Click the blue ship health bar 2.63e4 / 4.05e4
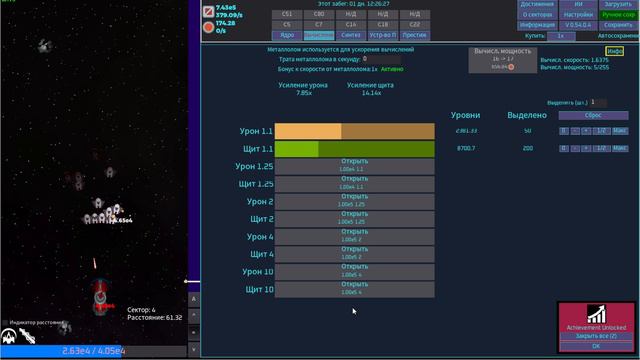The height and width of the screenshot is (360, 640). coord(93,351)
